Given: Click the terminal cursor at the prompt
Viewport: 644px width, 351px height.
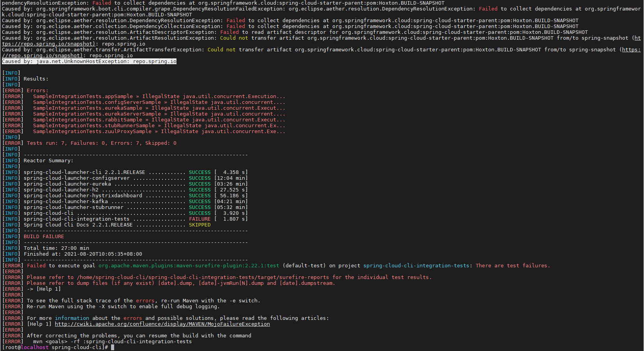Looking at the screenshot, I should [x=113, y=347].
